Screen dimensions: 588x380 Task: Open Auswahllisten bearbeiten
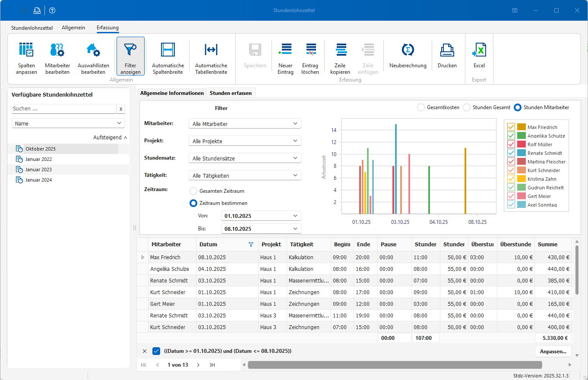tap(93, 56)
